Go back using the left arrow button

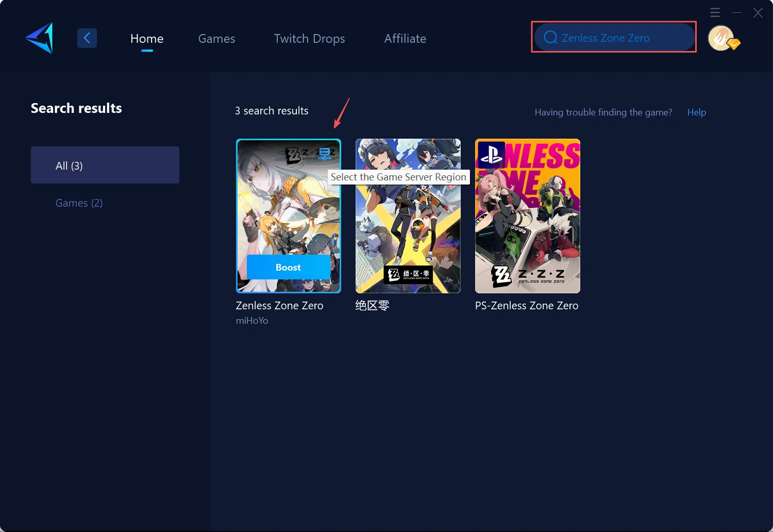[87, 38]
